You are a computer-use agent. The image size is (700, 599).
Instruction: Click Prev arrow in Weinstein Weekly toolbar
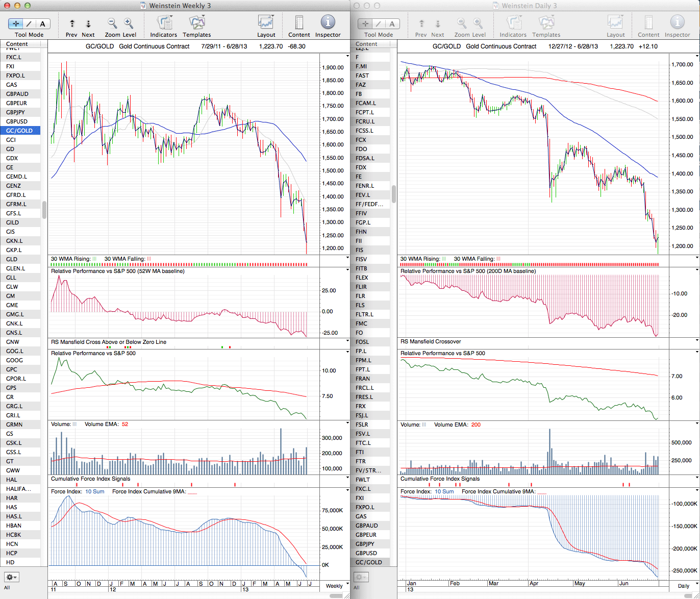(x=72, y=23)
